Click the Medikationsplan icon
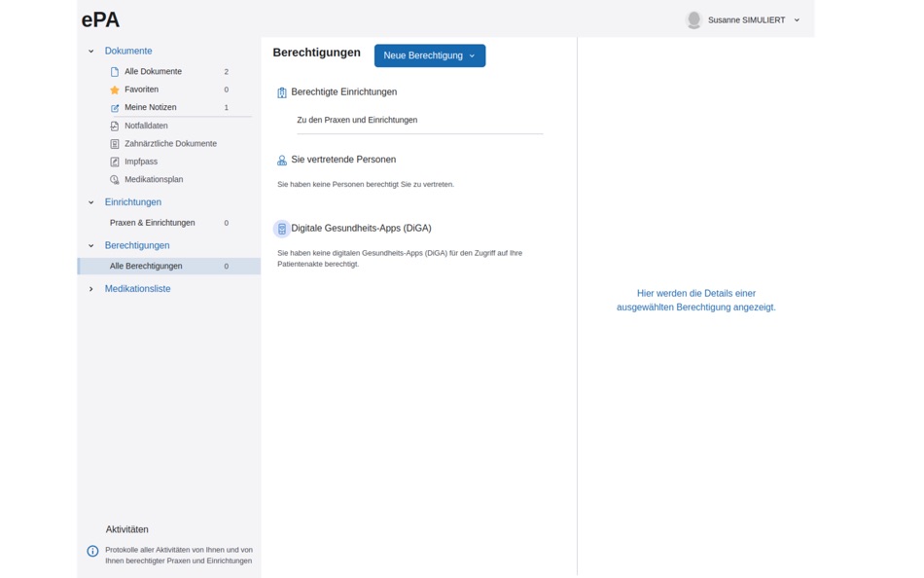Screen dimensions: 924x578 [x=112, y=179]
